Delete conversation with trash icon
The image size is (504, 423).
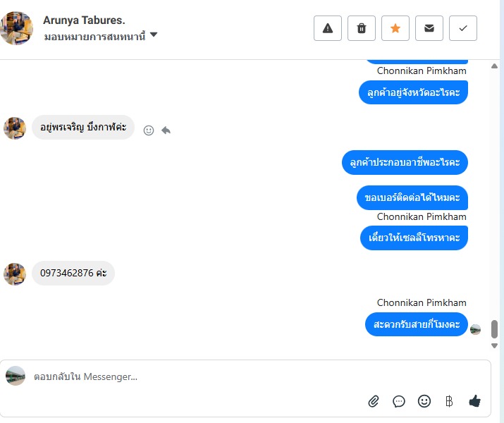362,28
